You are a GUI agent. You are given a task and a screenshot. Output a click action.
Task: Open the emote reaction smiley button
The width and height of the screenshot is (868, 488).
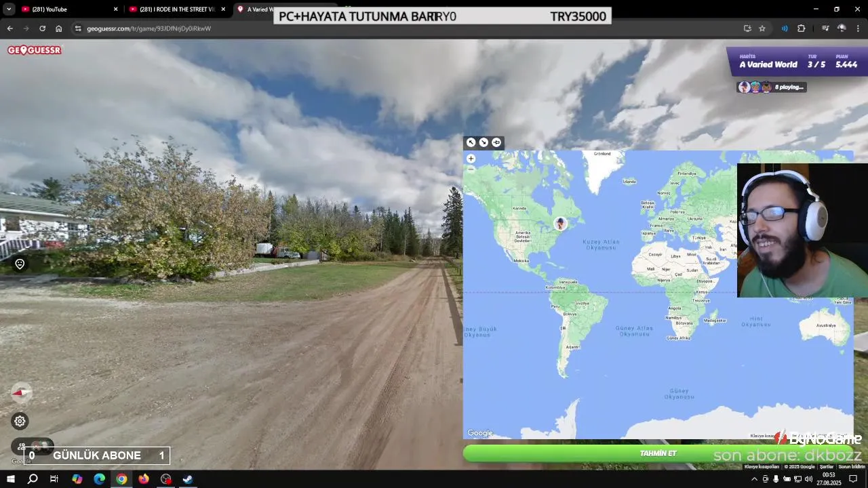(20, 264)
